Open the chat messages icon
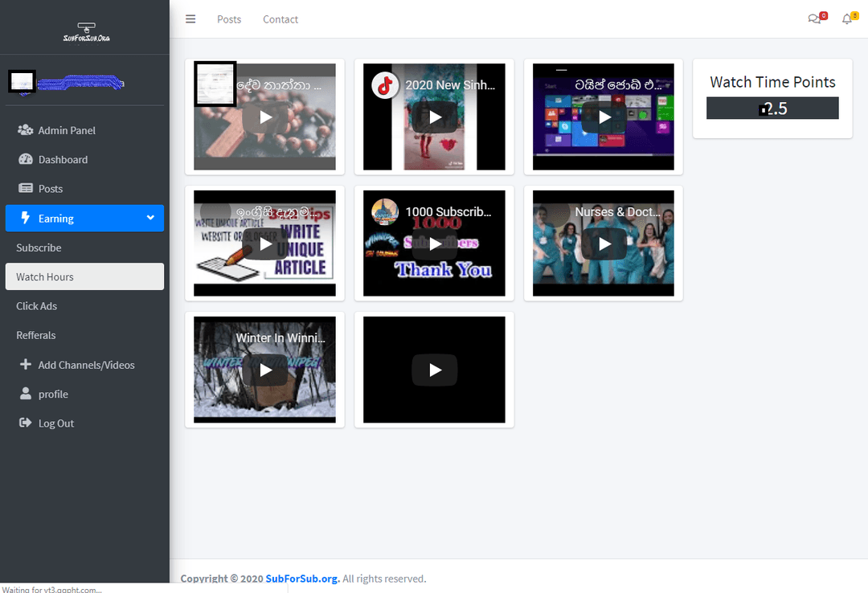The image size is (868, 593). 813,19
